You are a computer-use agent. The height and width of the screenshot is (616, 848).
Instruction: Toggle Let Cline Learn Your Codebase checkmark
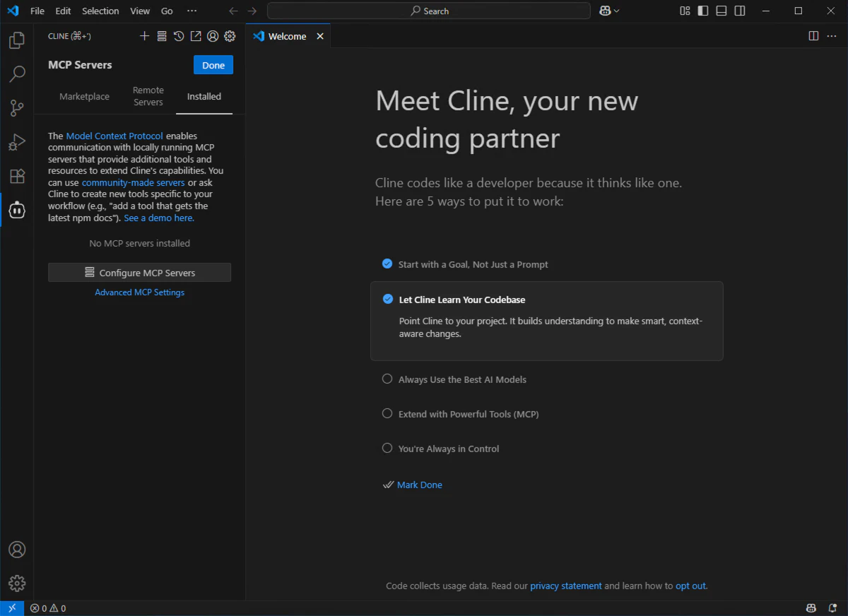388,299
